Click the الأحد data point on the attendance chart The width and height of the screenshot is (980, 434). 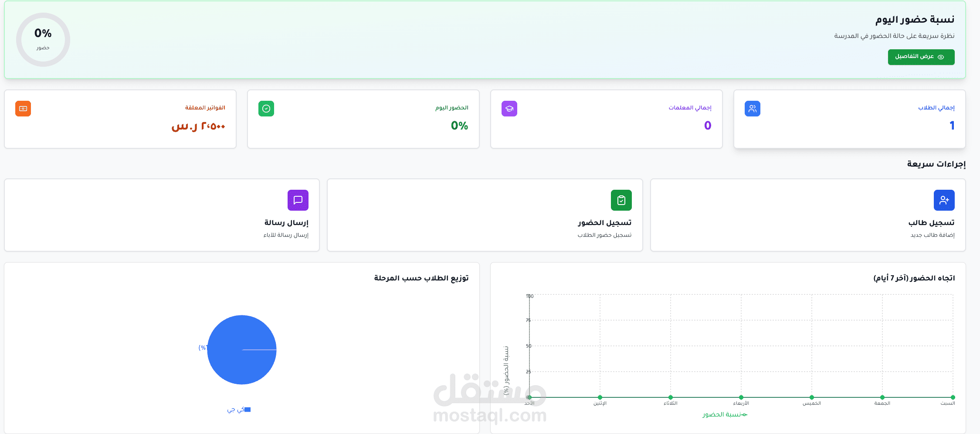530,397
